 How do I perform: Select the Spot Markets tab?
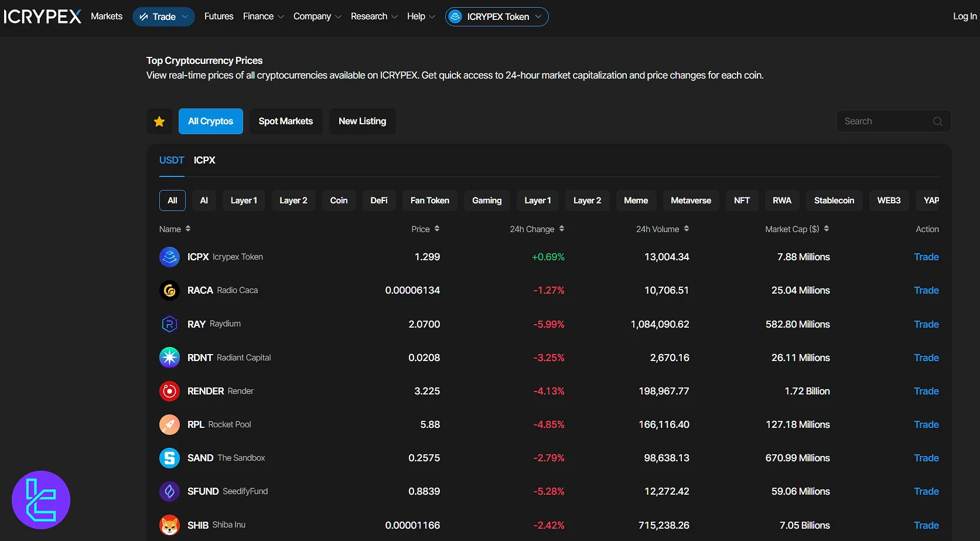(286, 121)
